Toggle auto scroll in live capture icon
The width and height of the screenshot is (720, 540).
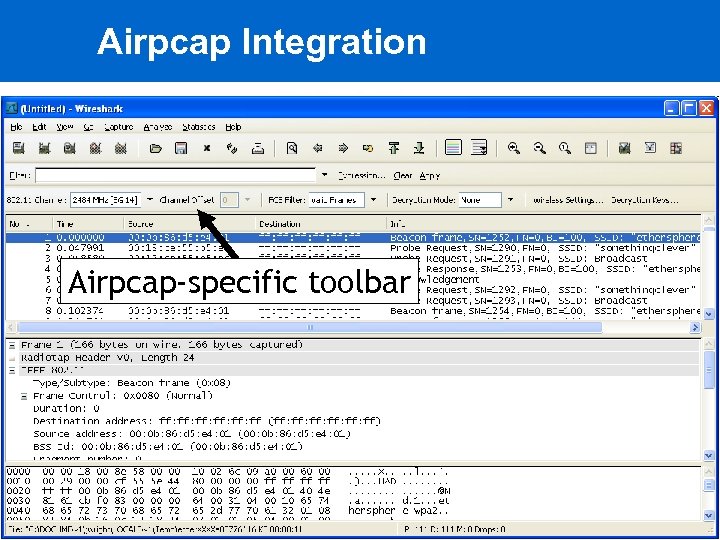479,148
